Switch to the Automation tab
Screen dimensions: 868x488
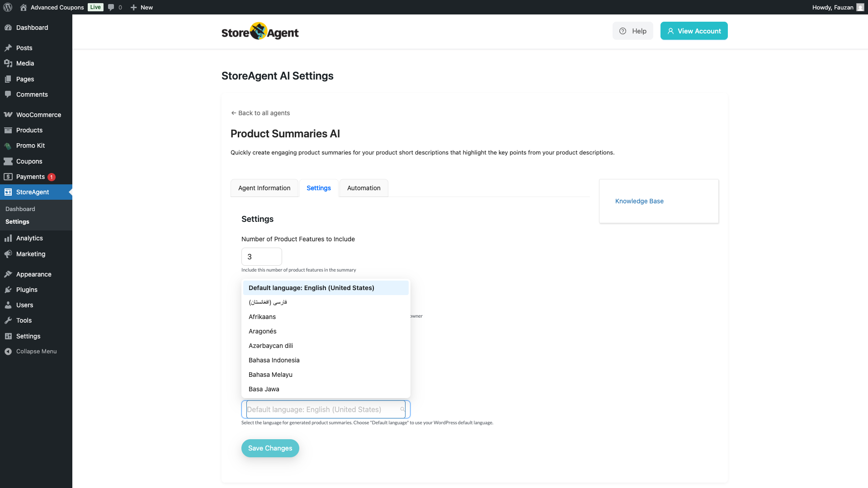[x=363, y=188]
